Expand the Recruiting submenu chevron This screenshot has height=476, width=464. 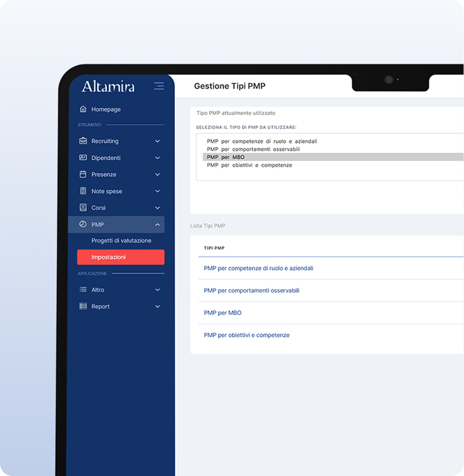(157, 141)
